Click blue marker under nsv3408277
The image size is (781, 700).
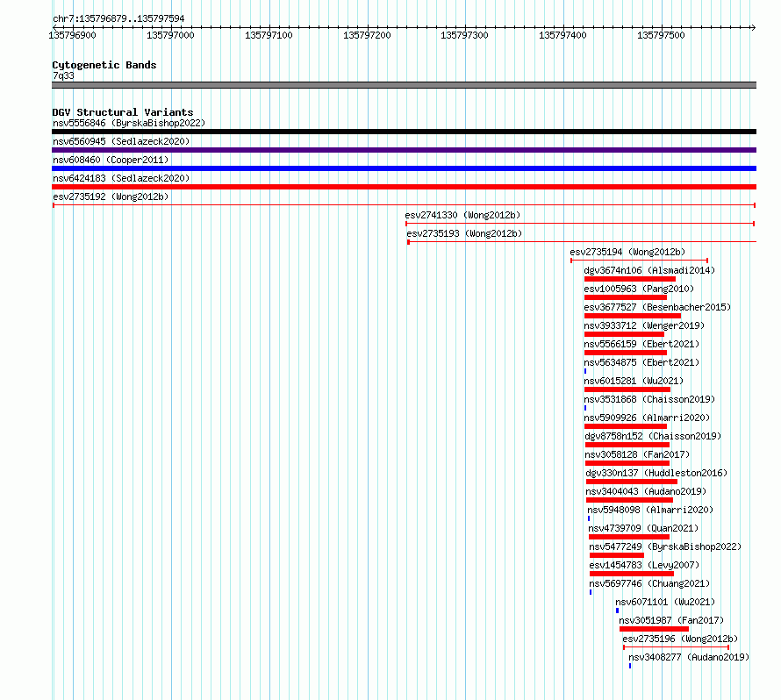(630, 666)
